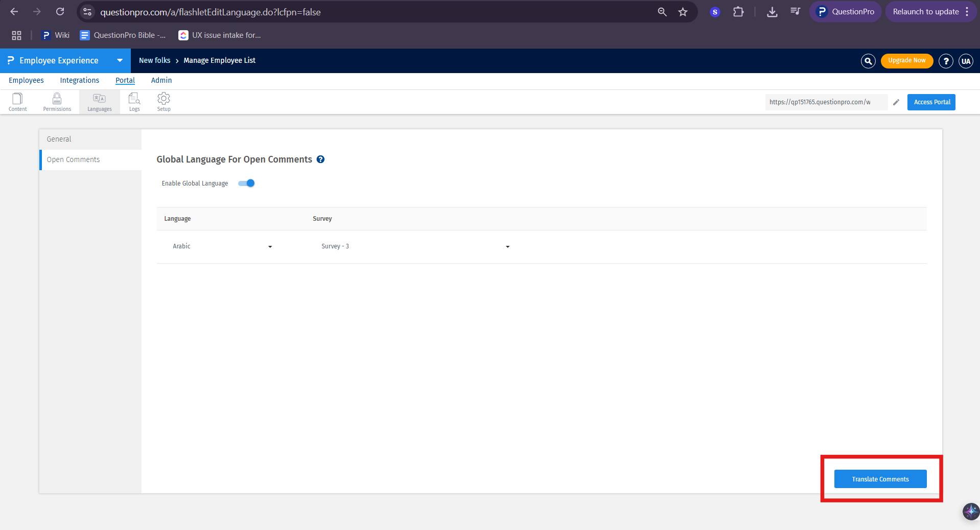Open the Chrome apps grid icon

(16, 35)
